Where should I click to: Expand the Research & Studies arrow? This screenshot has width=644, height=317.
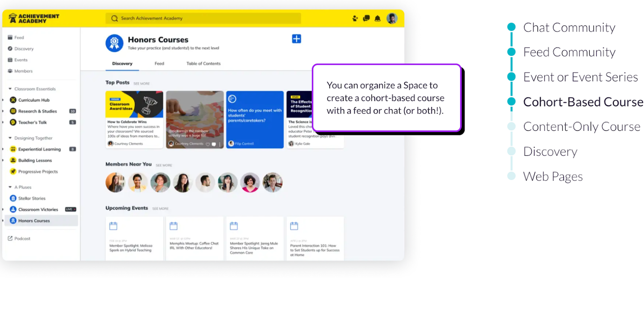click(x=3, y=111)
